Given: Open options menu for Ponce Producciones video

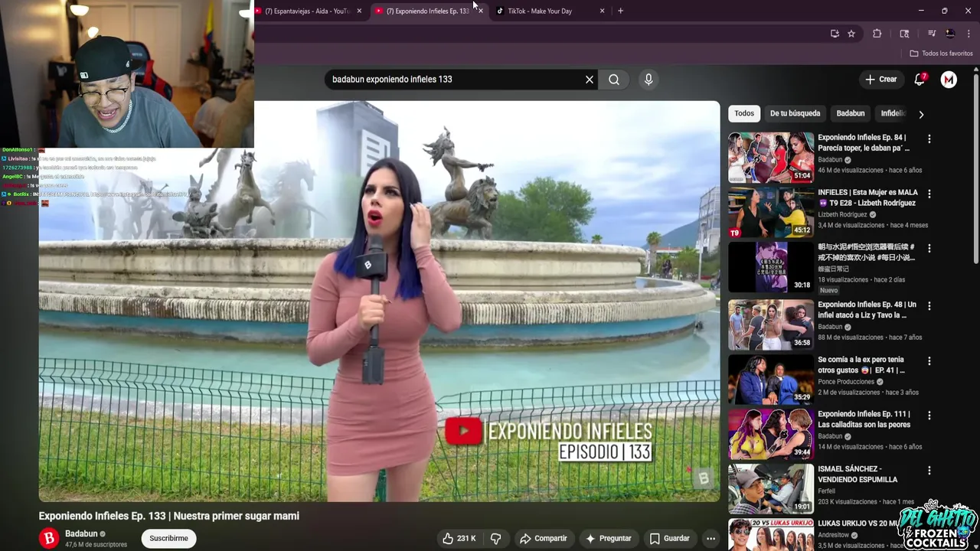Looking at the screenshot, I should 929,361.
